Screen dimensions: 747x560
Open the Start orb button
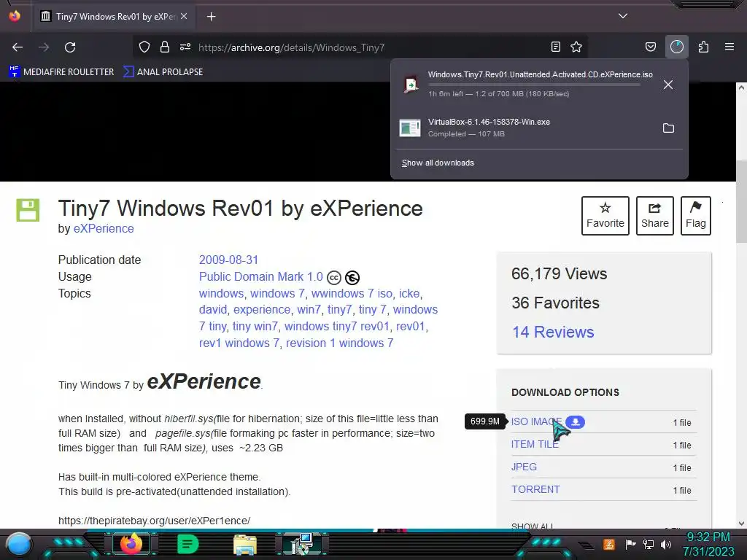[x=19, y=544]
